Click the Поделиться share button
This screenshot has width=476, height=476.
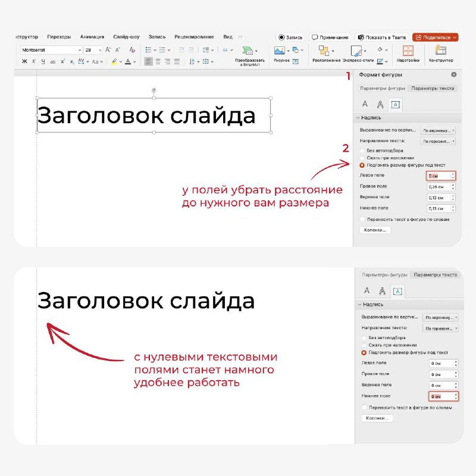435,37
